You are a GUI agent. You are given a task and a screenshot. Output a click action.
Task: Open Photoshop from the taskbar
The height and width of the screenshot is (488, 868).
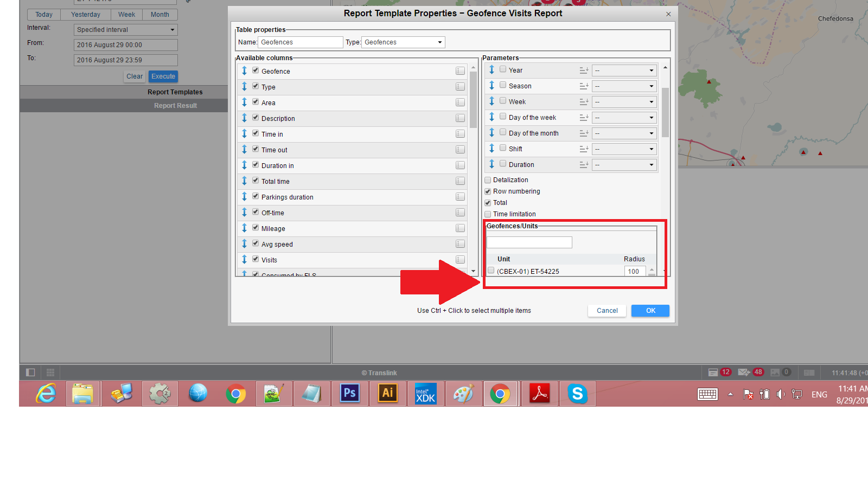click(x=350, y=393)
